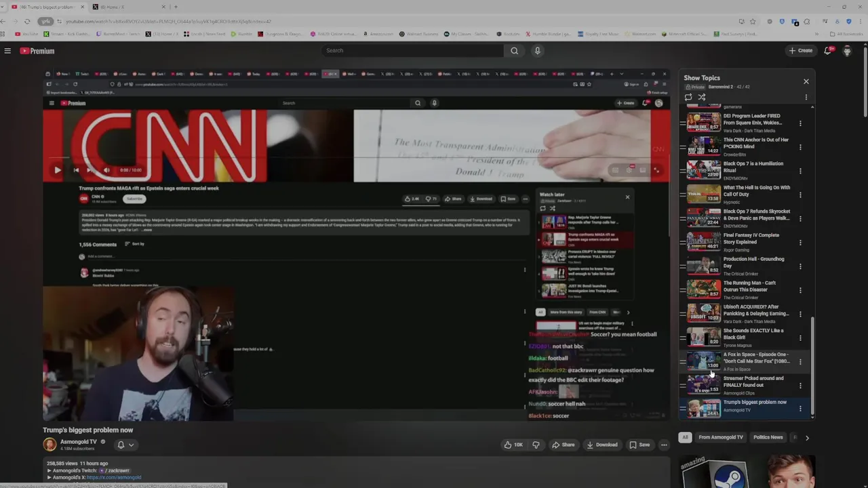Open Asmongold TV channel name link
Image resolution: width=868 pixels, height=488 pixels.
79,442
